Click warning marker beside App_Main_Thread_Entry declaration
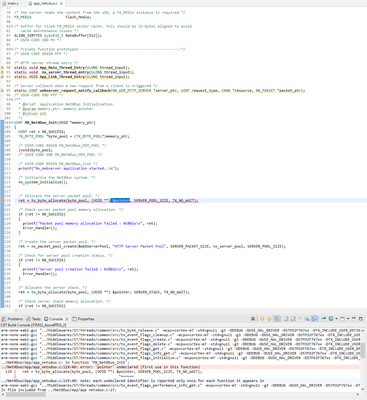The height and width of the screenshot is (400, 367). 3,67
